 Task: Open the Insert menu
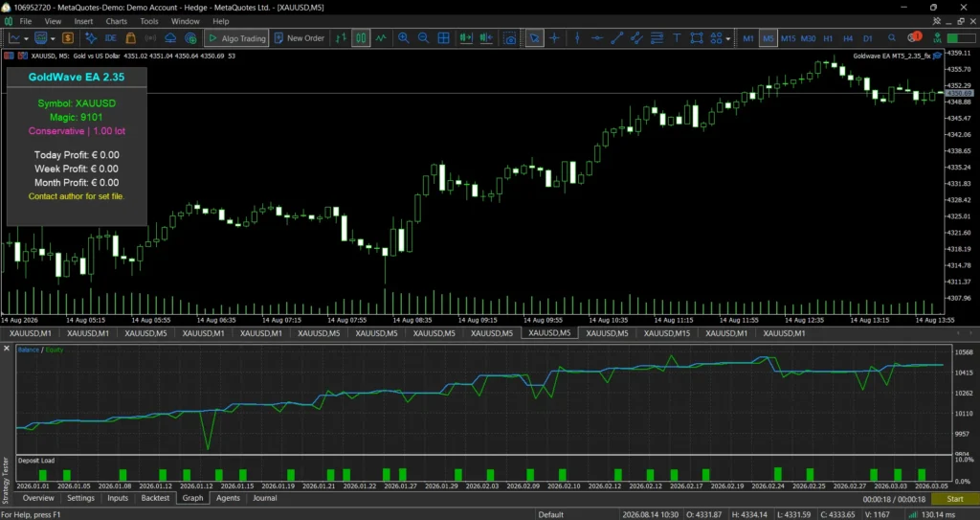tap(83, 21)
